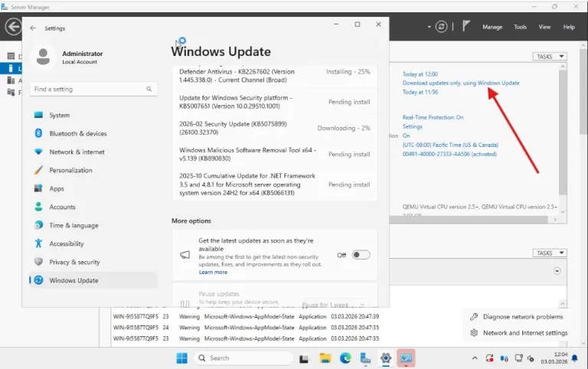The width and height of the screenshot is (588, 369).
Task: Open Bluetooth & devices settings
Action: [93, 133]
